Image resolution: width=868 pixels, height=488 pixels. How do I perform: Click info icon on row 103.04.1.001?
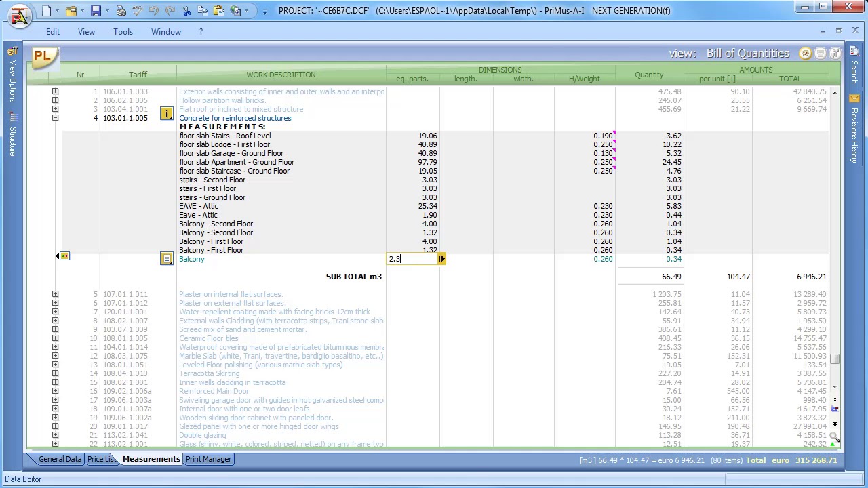tap(167, 113)
